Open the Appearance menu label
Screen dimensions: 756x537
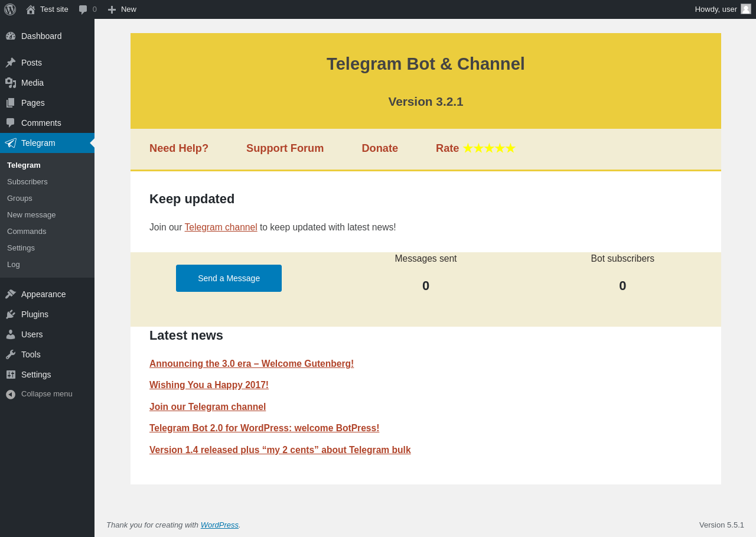pos(44,294)
